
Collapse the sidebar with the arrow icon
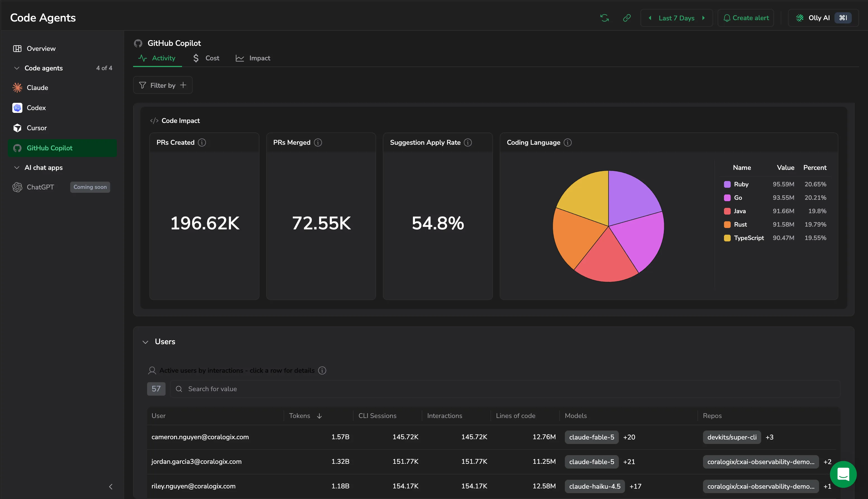click(110, 487)
